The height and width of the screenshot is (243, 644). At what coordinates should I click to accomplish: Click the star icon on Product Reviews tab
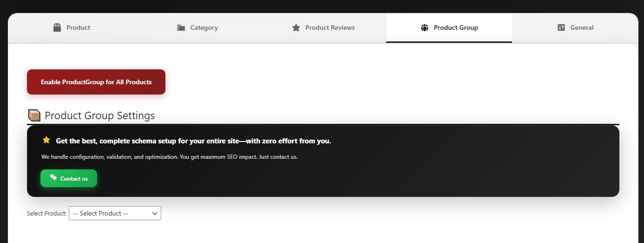tap(296, 27)
